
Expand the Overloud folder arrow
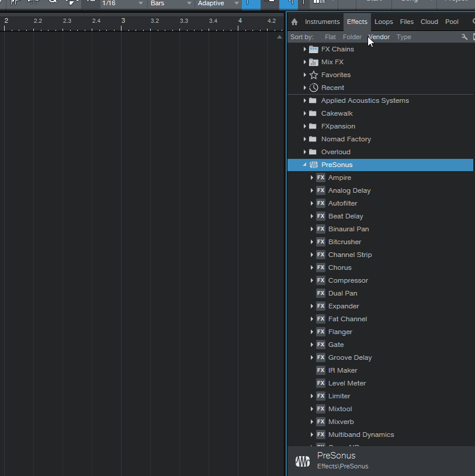point(304,152)
